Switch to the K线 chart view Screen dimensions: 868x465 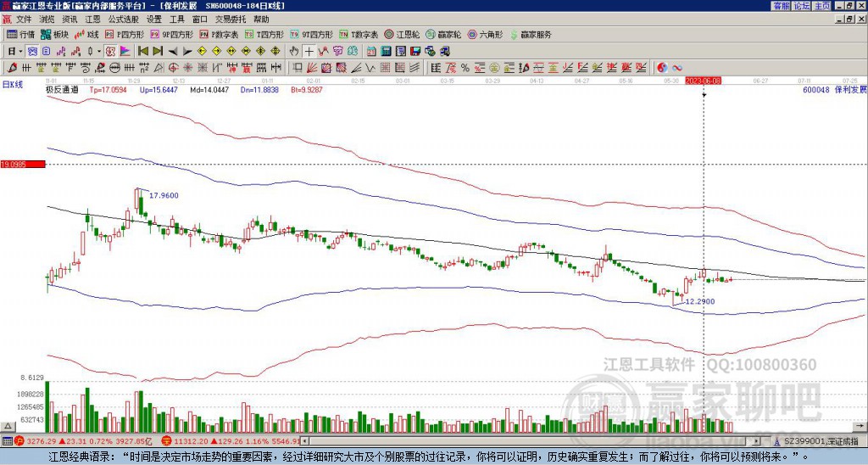pyautogui.click(x=87, y=34)
